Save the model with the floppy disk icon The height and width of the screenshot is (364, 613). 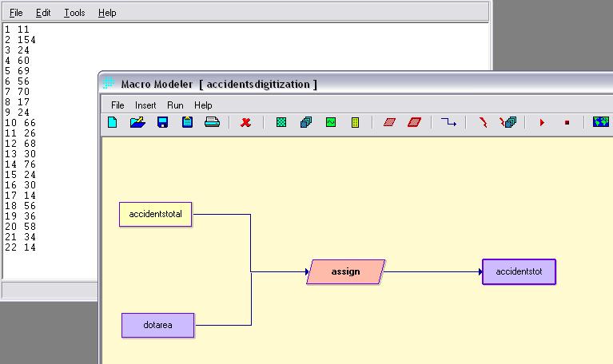coord(162,122)
